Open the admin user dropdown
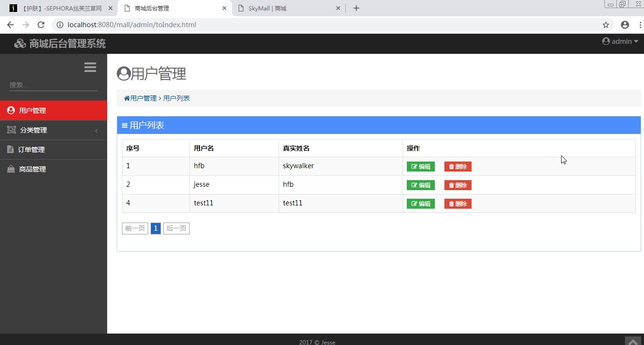Image resolution: width=644 pixels, height=345 pixels. click(x=620, y=41)
